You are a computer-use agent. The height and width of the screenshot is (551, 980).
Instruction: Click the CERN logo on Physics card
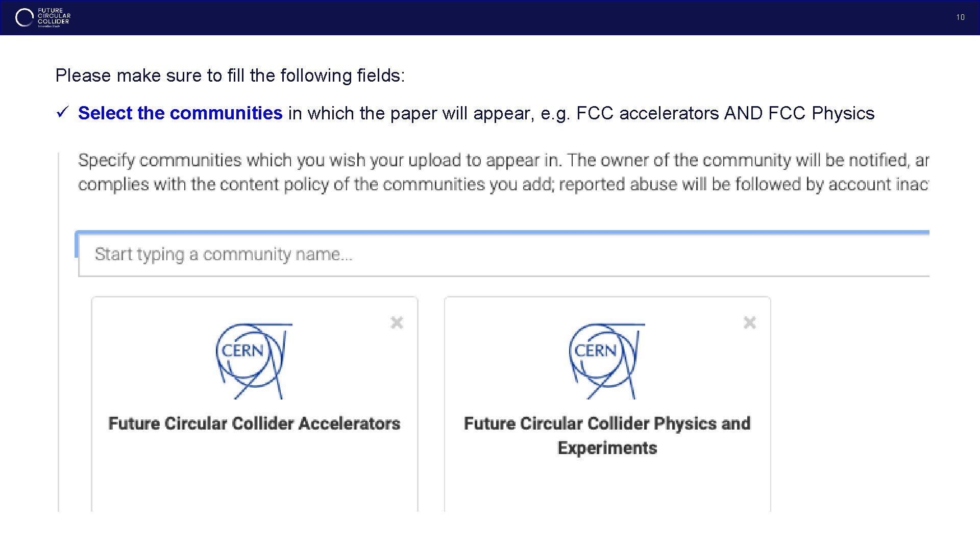tap(605, 361)
